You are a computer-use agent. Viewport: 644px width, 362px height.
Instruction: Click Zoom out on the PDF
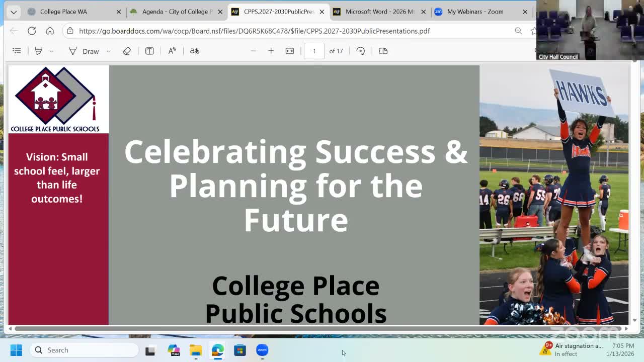[253, 50]
